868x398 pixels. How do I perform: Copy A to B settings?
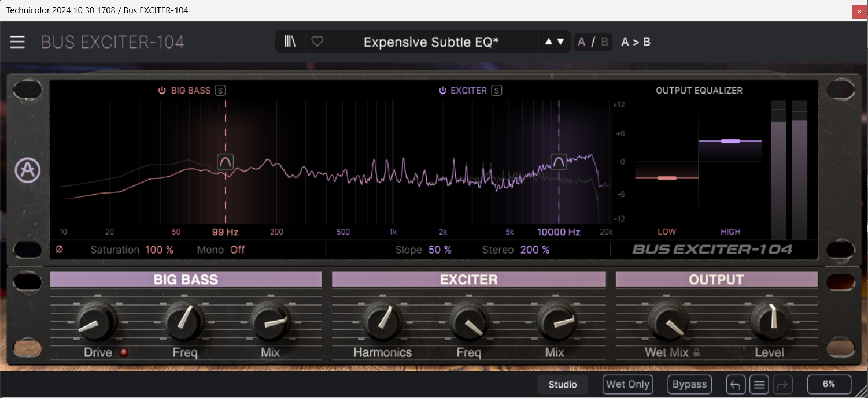point(636,42)
